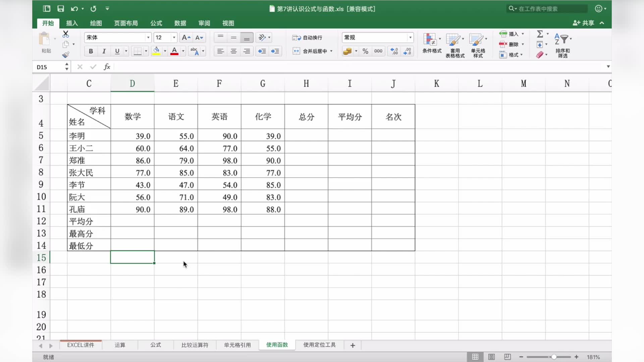The image size is (644, 362).
Task: Expand the borders dropdown arrow
Action: [146, 51]
